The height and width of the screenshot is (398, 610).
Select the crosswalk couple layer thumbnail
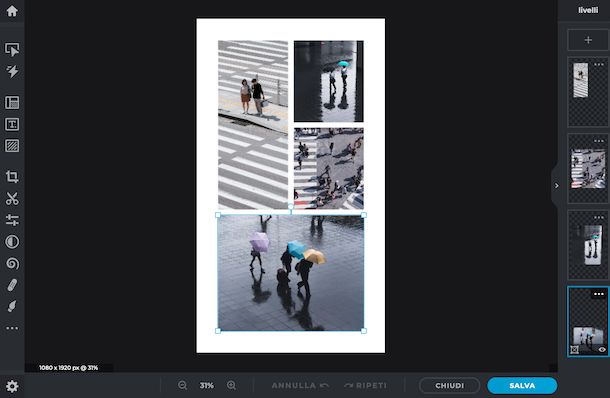pos(588,92)
